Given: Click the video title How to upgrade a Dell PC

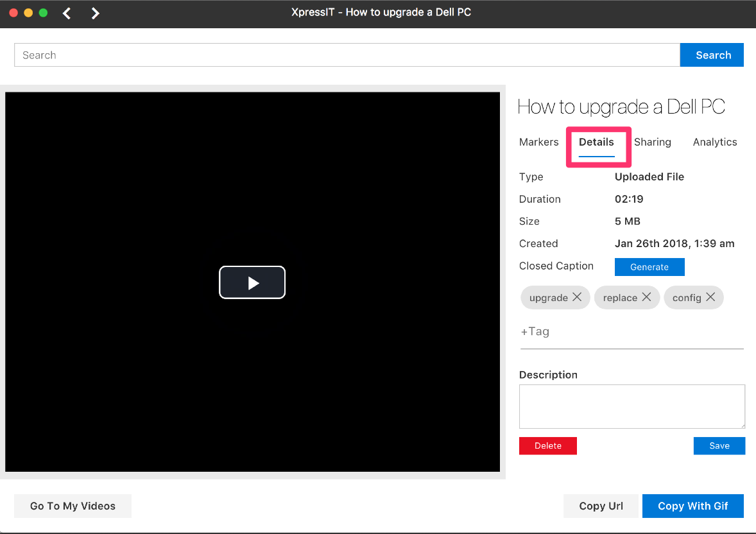Looking at the screenshot, I should [x=621, y=107].
